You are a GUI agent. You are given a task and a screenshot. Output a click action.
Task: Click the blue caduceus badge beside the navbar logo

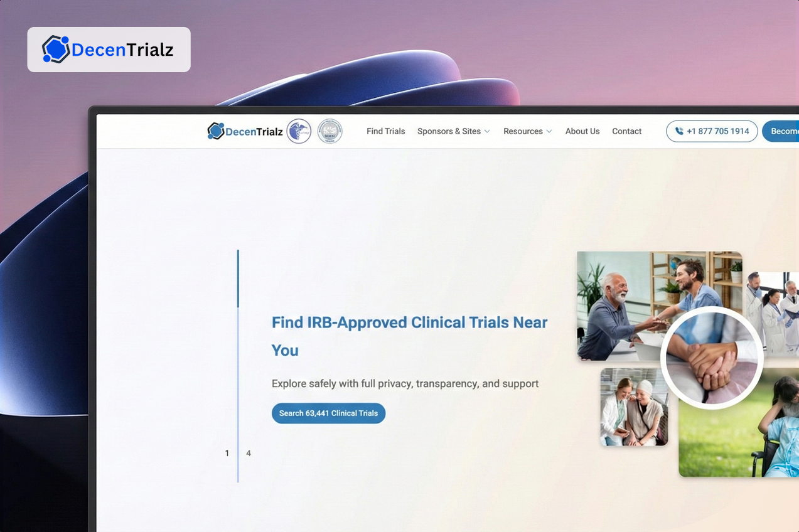click(x=299, y=131)
